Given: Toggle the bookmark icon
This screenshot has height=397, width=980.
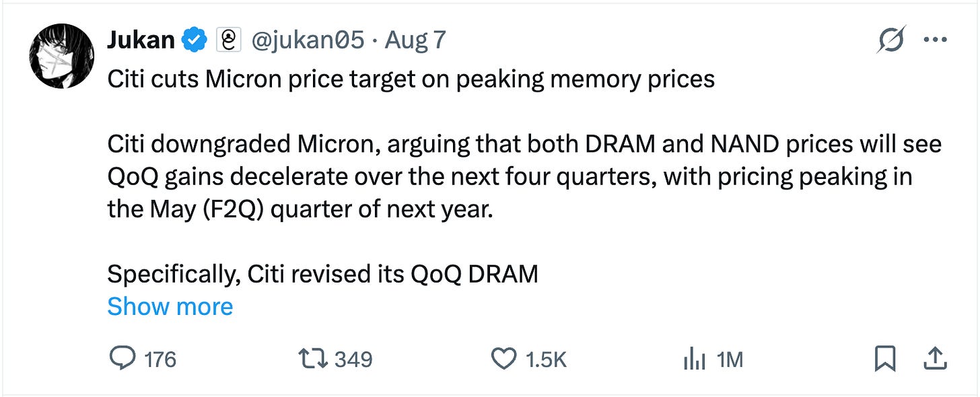Looking at the screenshot, I should pyautogui.click(x=884, y=360).
